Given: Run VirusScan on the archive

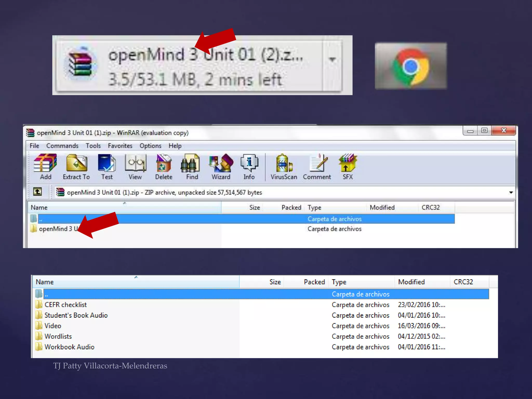Looking at the screenshot, I should click(284, 166).
